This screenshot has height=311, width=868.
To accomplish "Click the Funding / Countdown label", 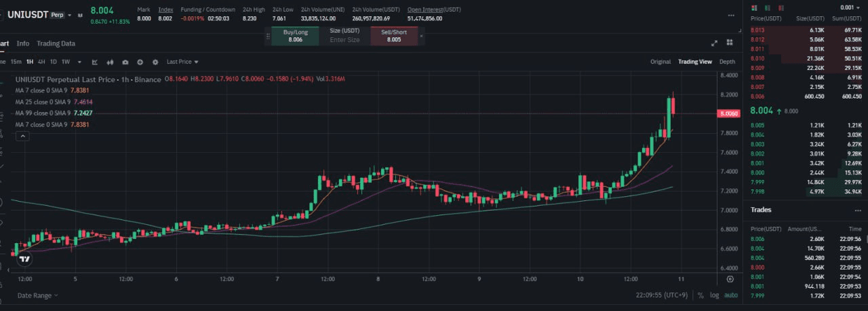I will coord(208,10).
